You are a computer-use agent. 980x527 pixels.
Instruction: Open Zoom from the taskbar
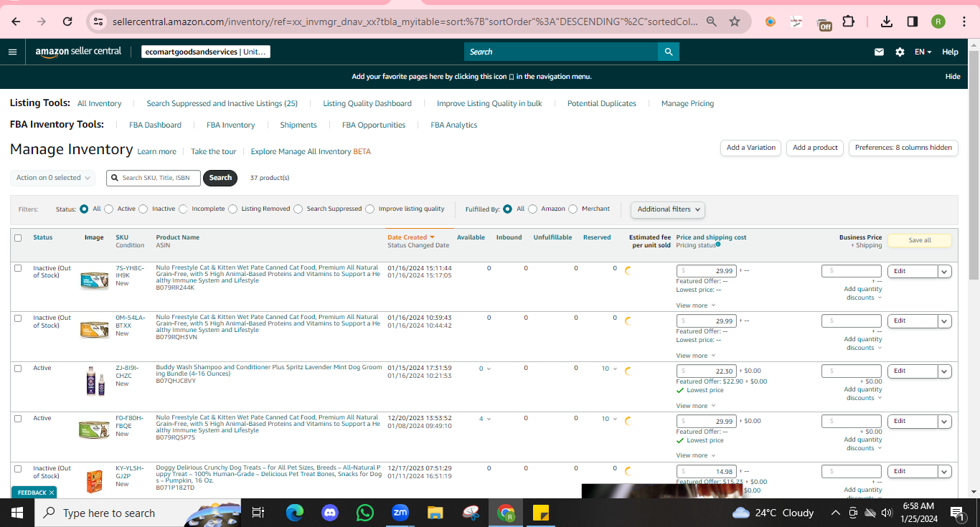tap(400, 513)
